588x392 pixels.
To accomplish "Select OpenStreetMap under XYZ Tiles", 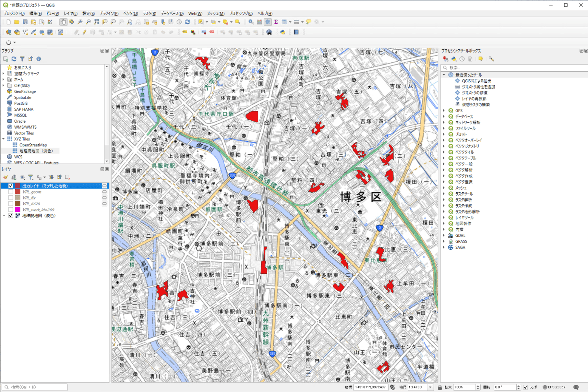I will click(x=33, y=145).
